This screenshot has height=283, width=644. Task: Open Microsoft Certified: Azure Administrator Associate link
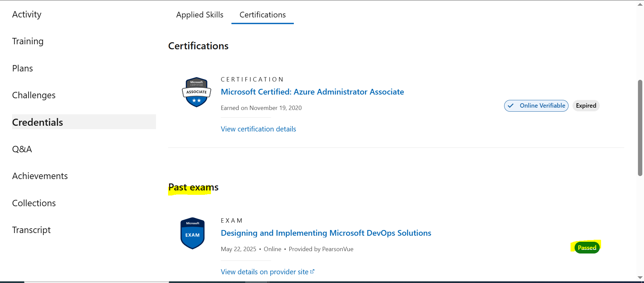312,92
